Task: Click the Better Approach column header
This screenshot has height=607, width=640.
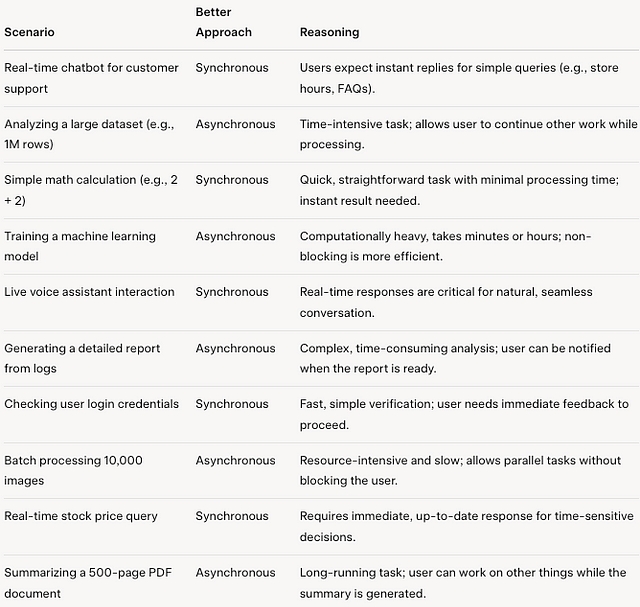Action: point(224,22)
